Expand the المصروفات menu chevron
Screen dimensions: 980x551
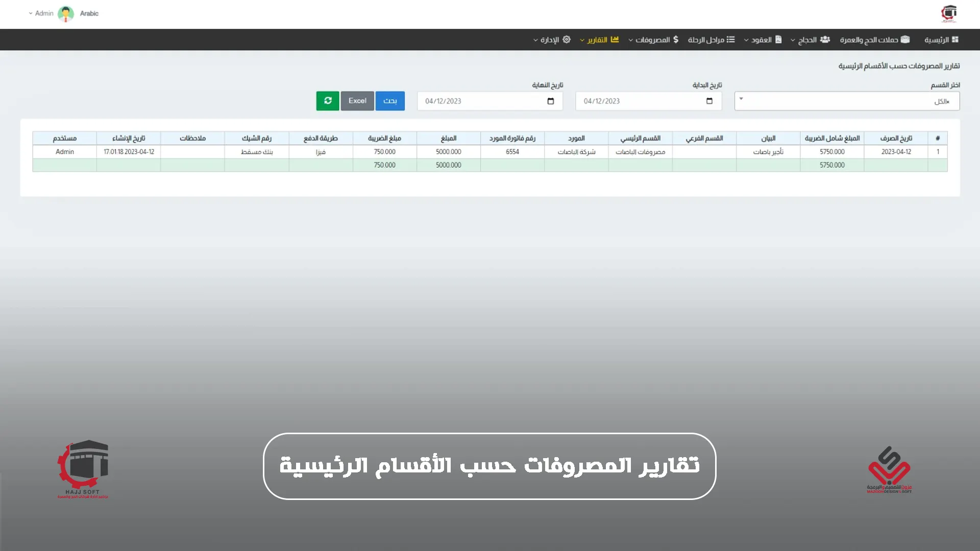click(631, 40)
